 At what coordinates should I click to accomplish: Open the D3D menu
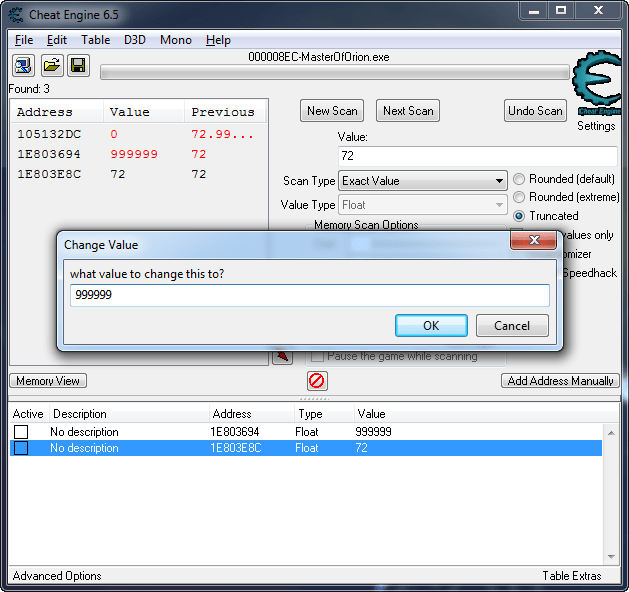pyautogui.click(x=135, y=40)
